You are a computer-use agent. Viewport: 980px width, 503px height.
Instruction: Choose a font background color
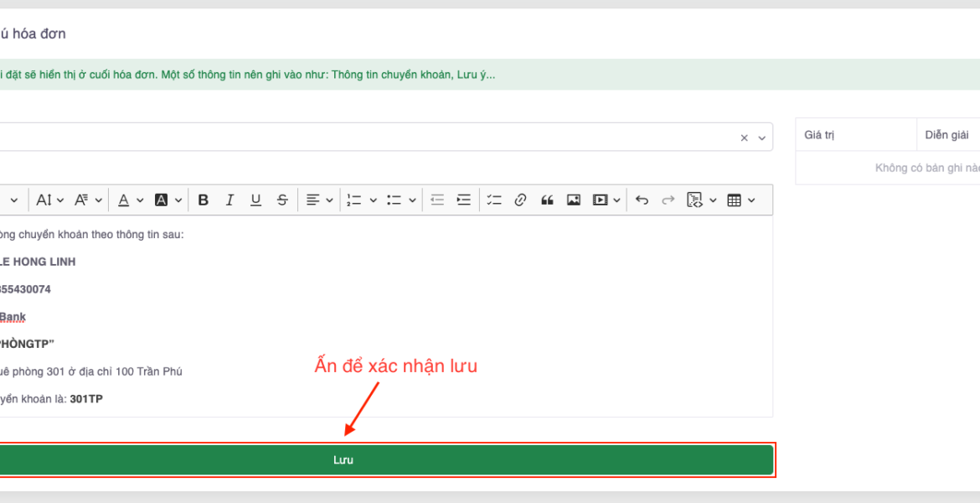pyautogui.click(x=168, y=200)
